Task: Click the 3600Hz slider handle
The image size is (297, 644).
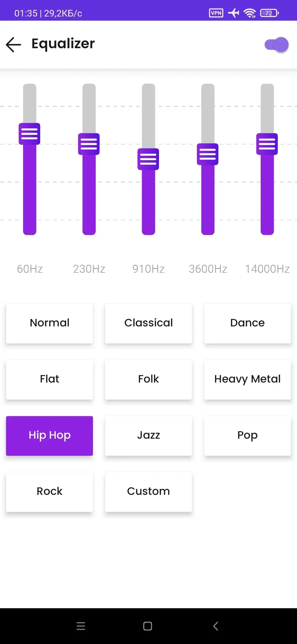Action: [x=208, y=154]
